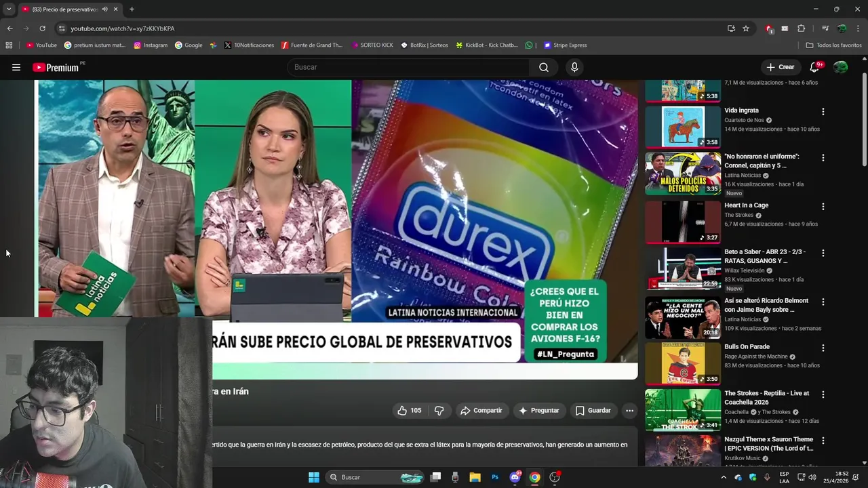Open Heart In a Cage thumbnail
Image resolution: width=868 pixels, height=488 pixels.
pos(683,222)
